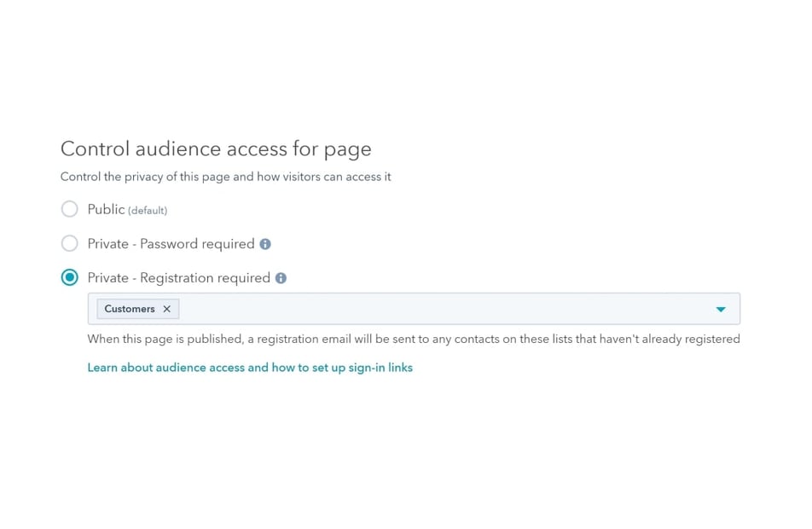Select Private - Registration required radio button
Image resolution: width=812 pixels, height=529 pixels.
70,278
